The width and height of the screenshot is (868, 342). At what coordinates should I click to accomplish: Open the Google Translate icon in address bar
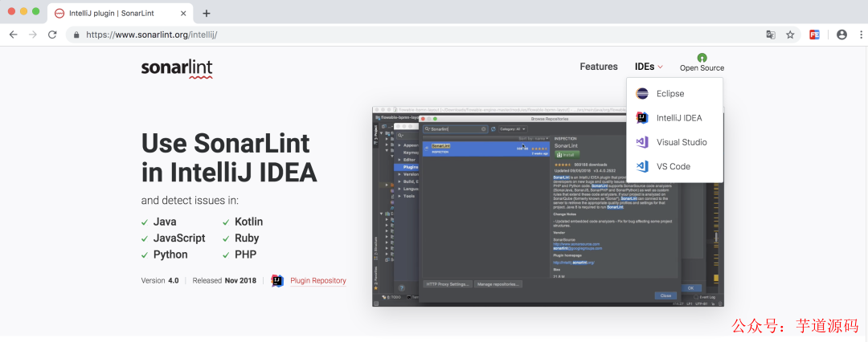[771, 35]
